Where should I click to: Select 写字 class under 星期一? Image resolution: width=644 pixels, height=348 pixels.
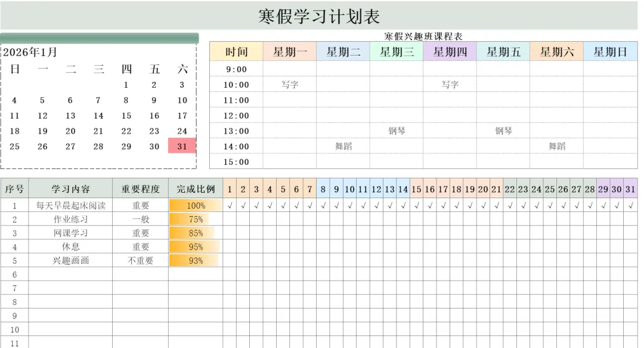(x=290, y=84)
